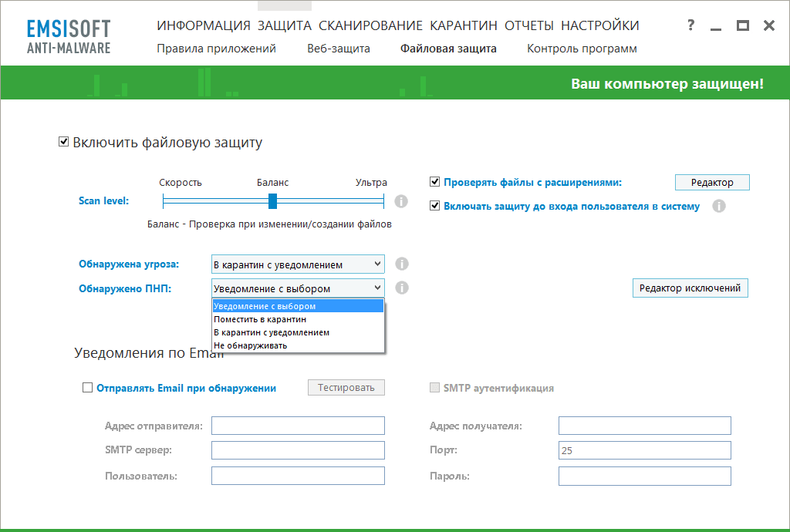Viewport: 790px width, 532px height.
Task: Click the info icon beside Scan level slider
Action: point(401,201)
